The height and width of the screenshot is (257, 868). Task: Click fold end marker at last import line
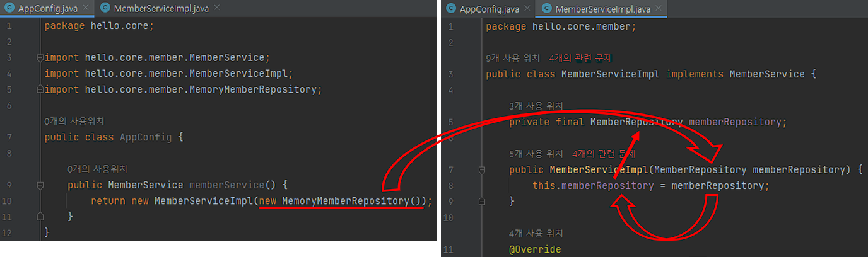coord(40,89)
